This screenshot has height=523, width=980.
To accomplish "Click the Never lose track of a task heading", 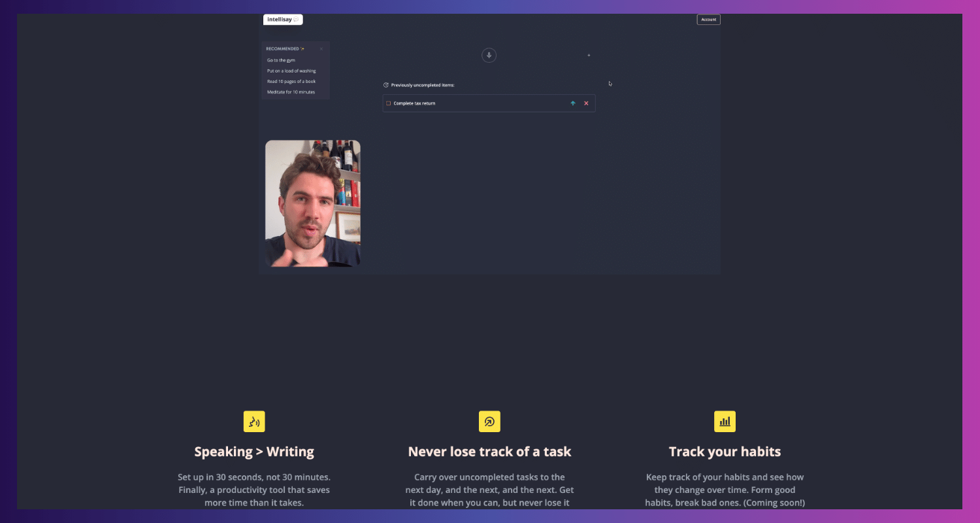I will (489, 452).
